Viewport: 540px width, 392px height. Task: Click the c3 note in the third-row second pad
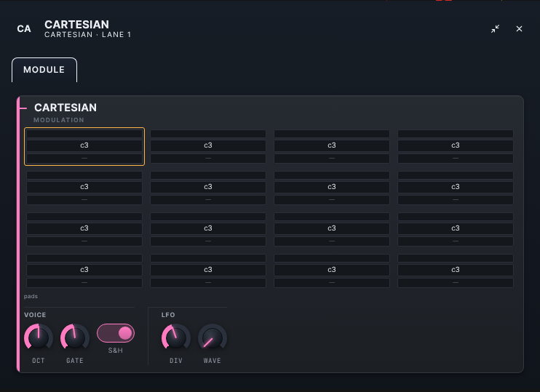[x=208, y=228]
